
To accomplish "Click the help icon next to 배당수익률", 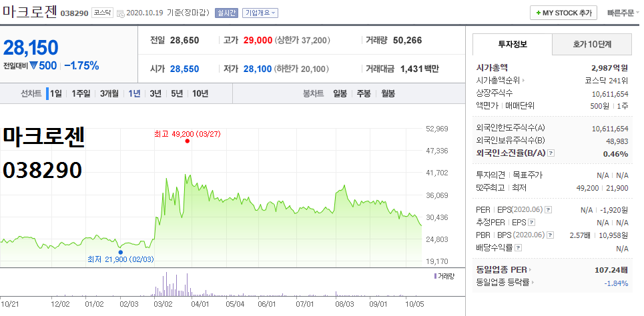I will [x=519, y=248].
